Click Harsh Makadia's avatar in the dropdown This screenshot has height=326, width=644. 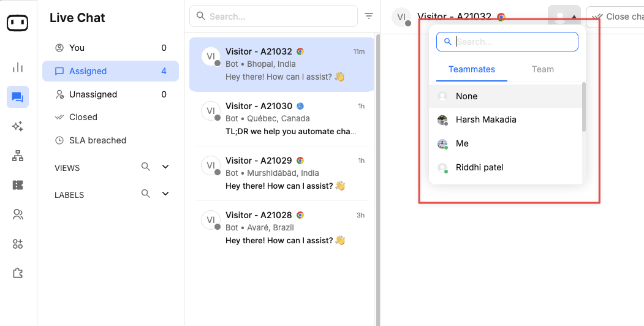click(x=442, y=120)
